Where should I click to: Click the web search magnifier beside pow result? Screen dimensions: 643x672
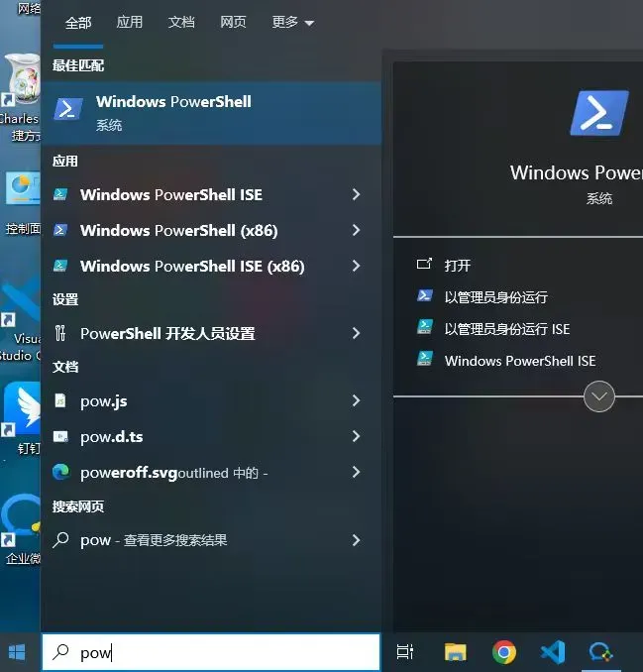point(60,540)
